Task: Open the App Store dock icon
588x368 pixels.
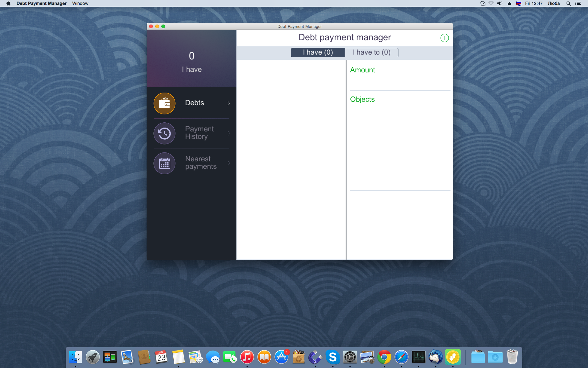Action: pyautogui.click(x=281, y=357)
